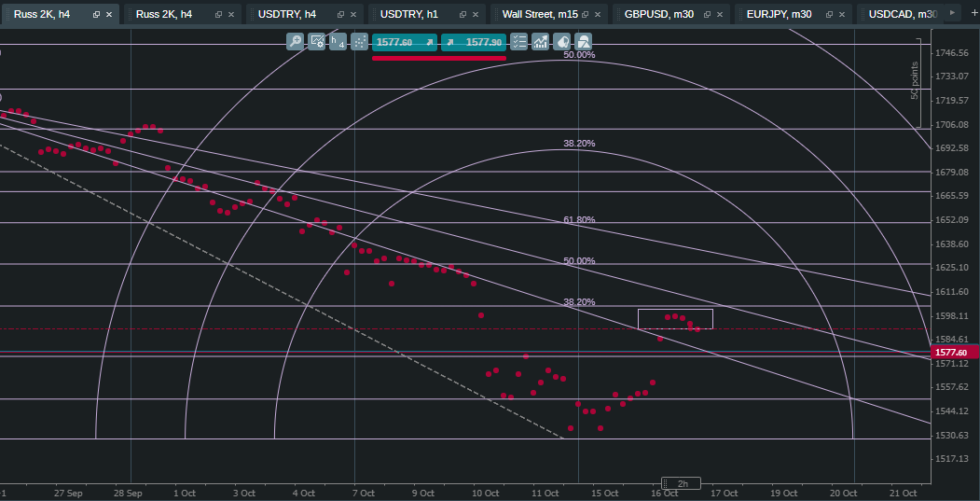The image size is (980, 501).
Task: Click the 2h marker on time axis
Action: 682,483
